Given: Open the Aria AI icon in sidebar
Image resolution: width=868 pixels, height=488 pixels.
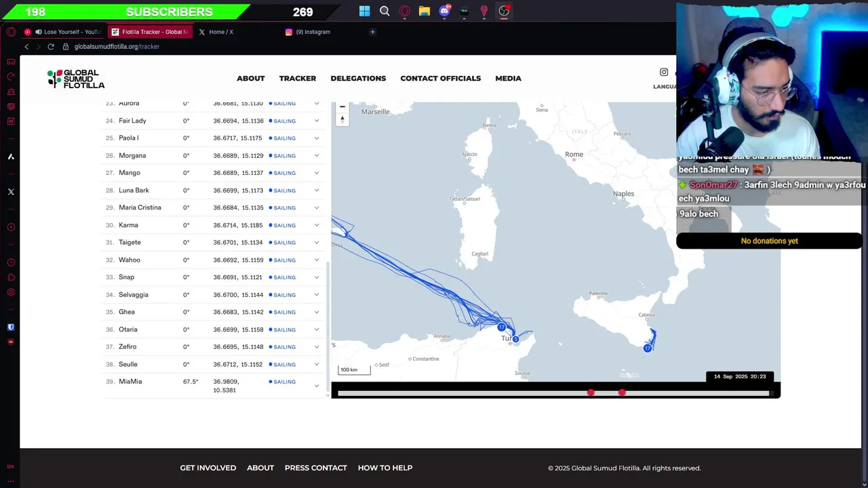Looking at the screenshot, I should 11,157.
